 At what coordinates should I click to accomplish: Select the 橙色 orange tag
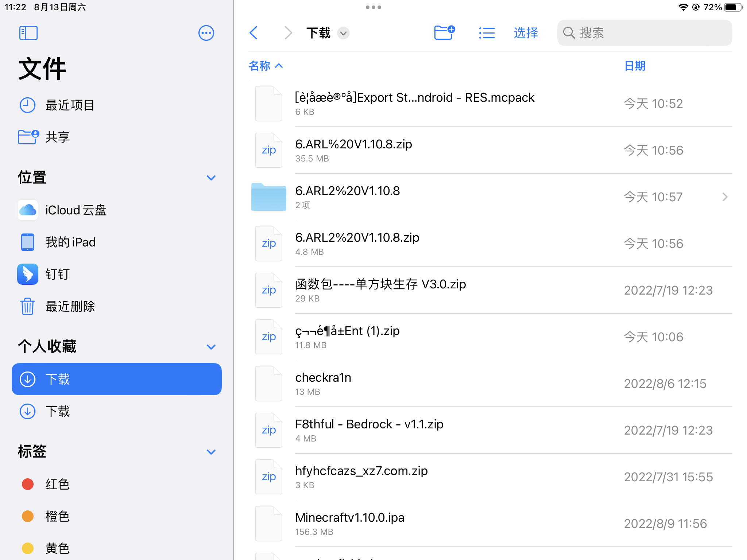pos(117,516)
